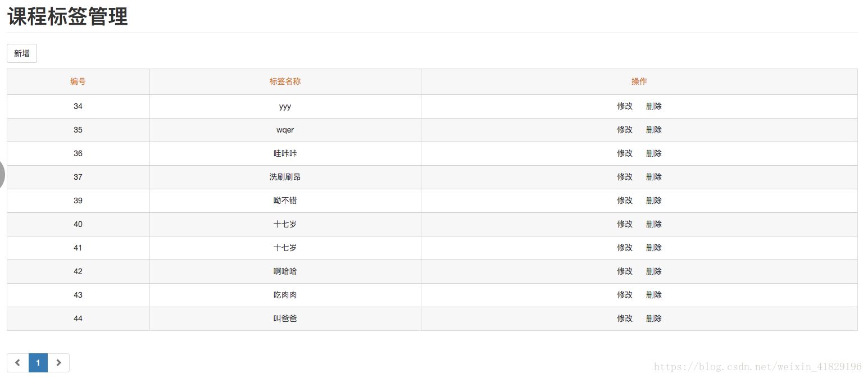868x378 pixels.
Task: Click 删除 for row 35 wqer
Action: [x=654, y=130]
